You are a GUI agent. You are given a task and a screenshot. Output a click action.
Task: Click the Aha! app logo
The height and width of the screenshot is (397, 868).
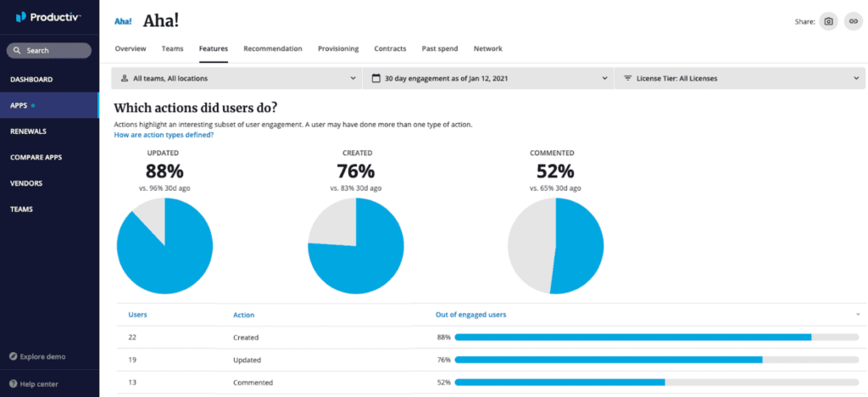[x=122, y=21]
